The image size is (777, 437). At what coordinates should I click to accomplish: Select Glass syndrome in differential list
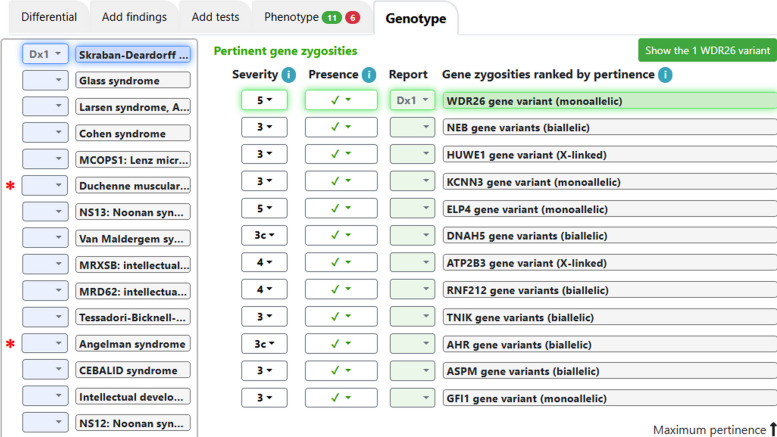pyautogui.click(x=133, y=80)
